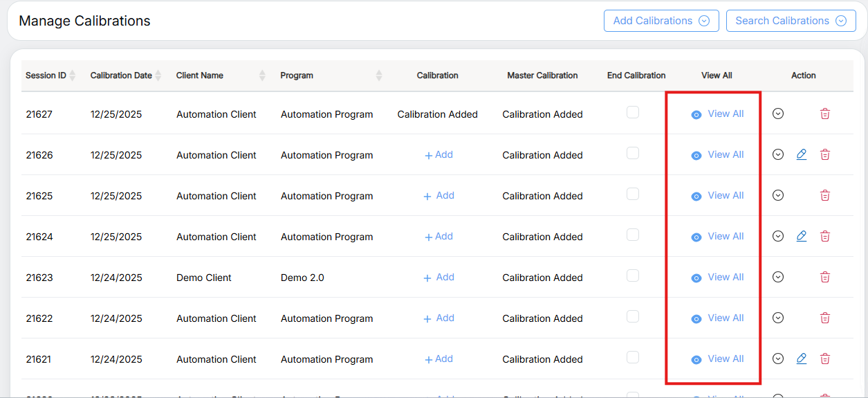Add calibration for session 21626
The width and height of the screenshot is (868, 398).
point(438,155)
